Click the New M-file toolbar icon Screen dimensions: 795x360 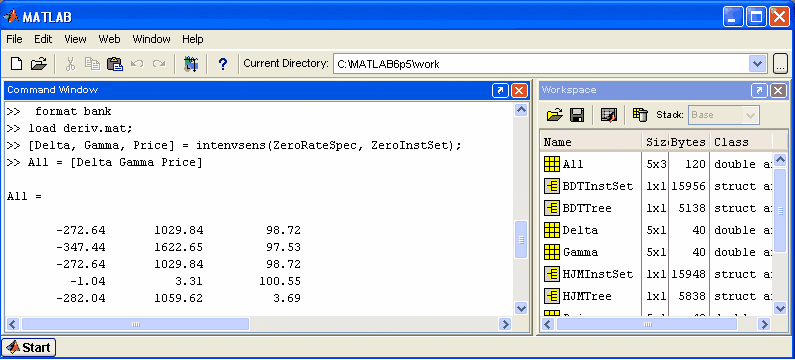(17, 64)
